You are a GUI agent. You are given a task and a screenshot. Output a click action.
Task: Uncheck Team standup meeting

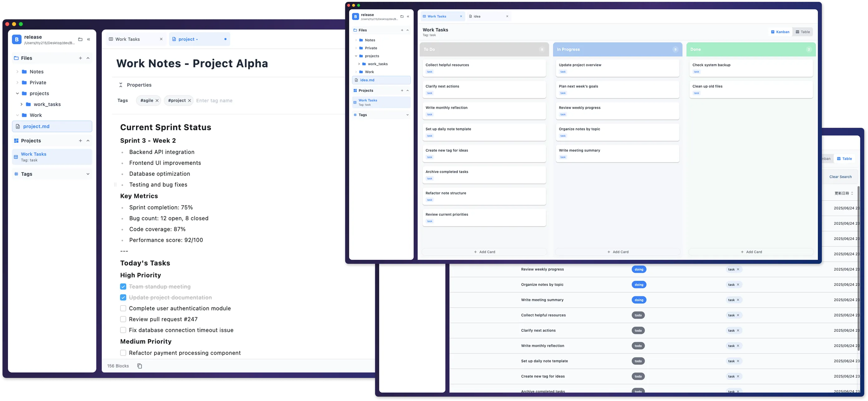pos(123,287)
